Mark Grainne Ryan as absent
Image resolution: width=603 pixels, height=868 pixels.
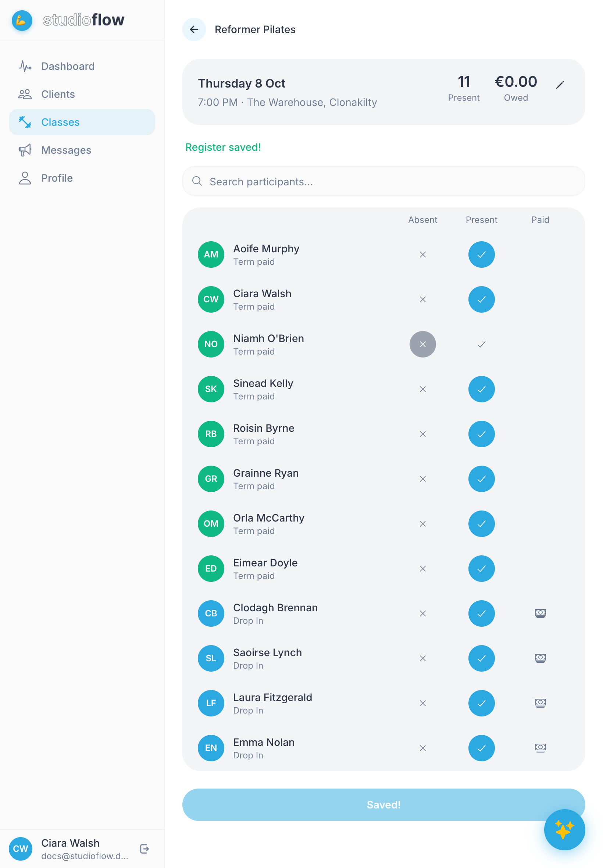(x=423, y=479)
